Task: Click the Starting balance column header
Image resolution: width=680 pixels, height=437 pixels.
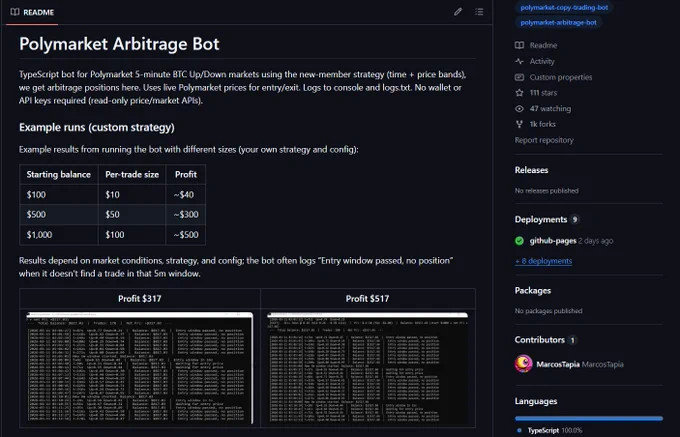Action: point(59,174)
